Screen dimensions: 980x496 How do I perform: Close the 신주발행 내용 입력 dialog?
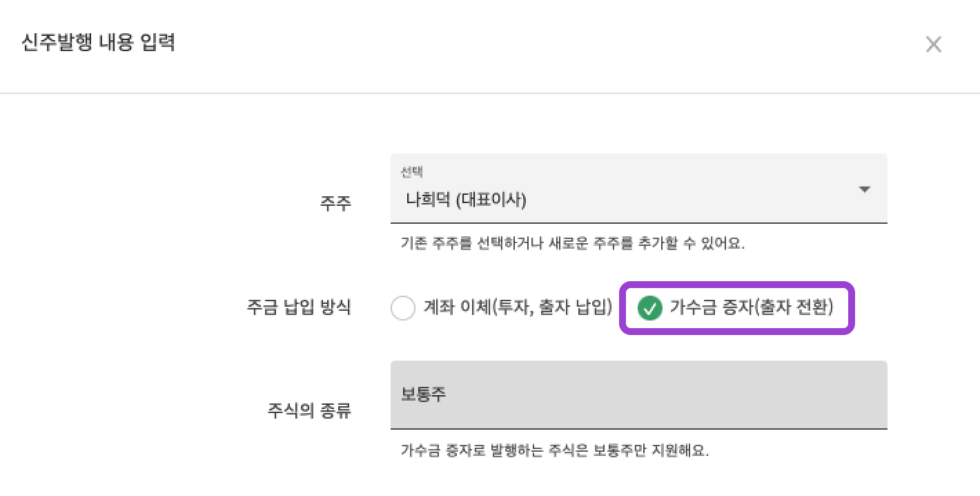933,45
